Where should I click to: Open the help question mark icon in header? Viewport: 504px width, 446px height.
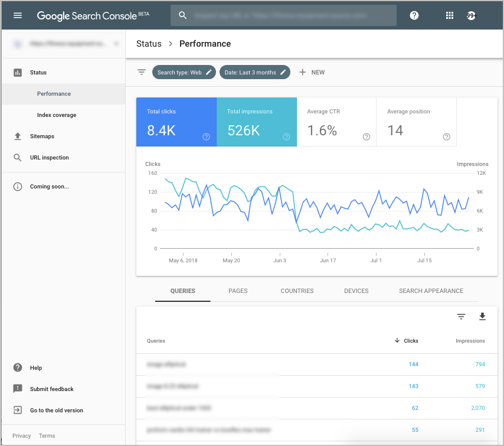[x=414, y=15]
